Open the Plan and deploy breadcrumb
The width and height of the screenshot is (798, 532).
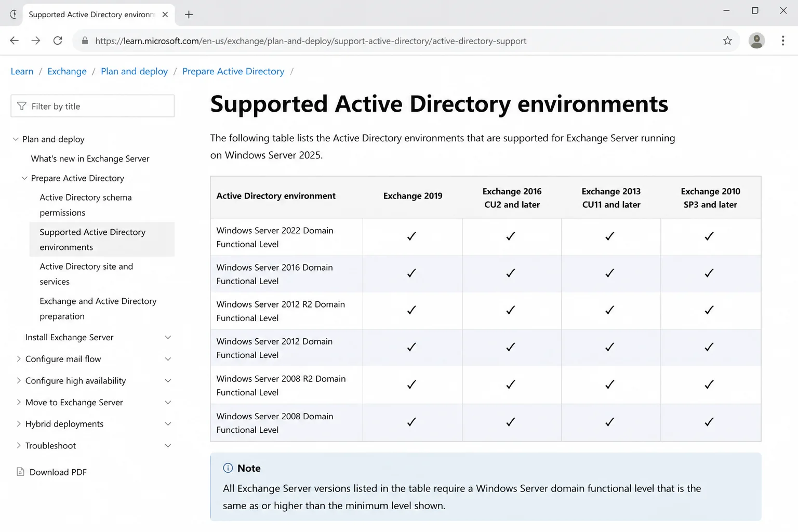(x=134, y=71)
